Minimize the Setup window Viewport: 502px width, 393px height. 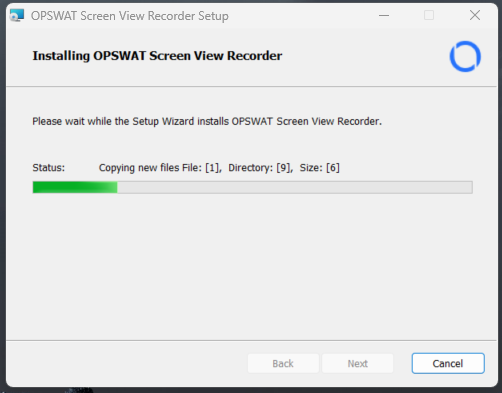384,15
